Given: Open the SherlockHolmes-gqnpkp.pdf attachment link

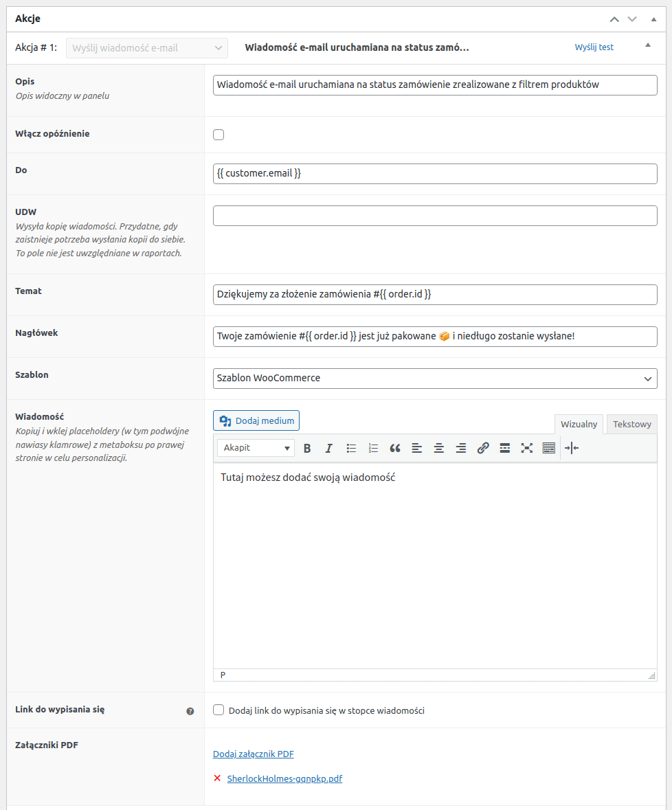Looking at the screenshot, I should tap(284, 778).
